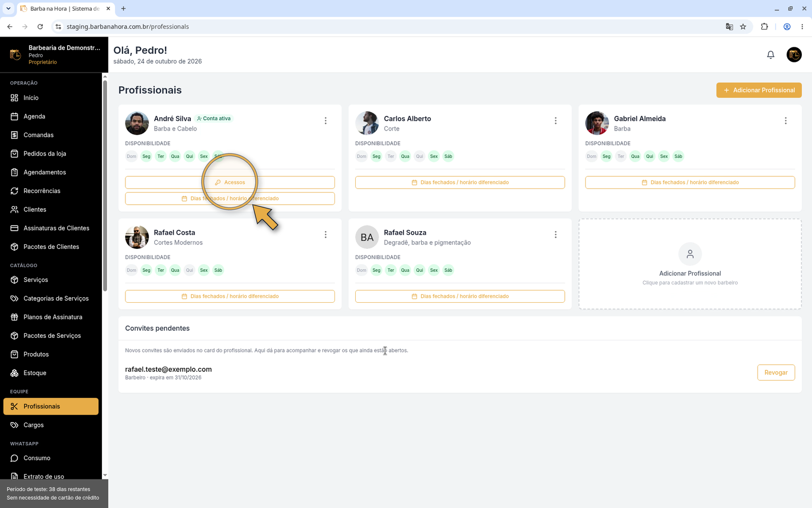Click the Comandas receipt icon in the sidebar
This screenshot has width=812, height=508.
pyautogui.click(x=14, y=135)
